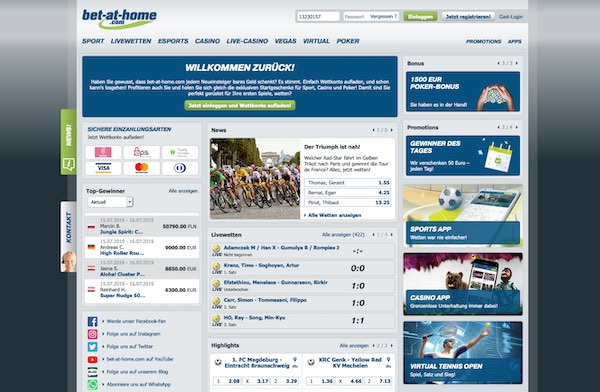Open the Facebook fan page icon
Screen dimensions: 600x392
tap(92, 322)
